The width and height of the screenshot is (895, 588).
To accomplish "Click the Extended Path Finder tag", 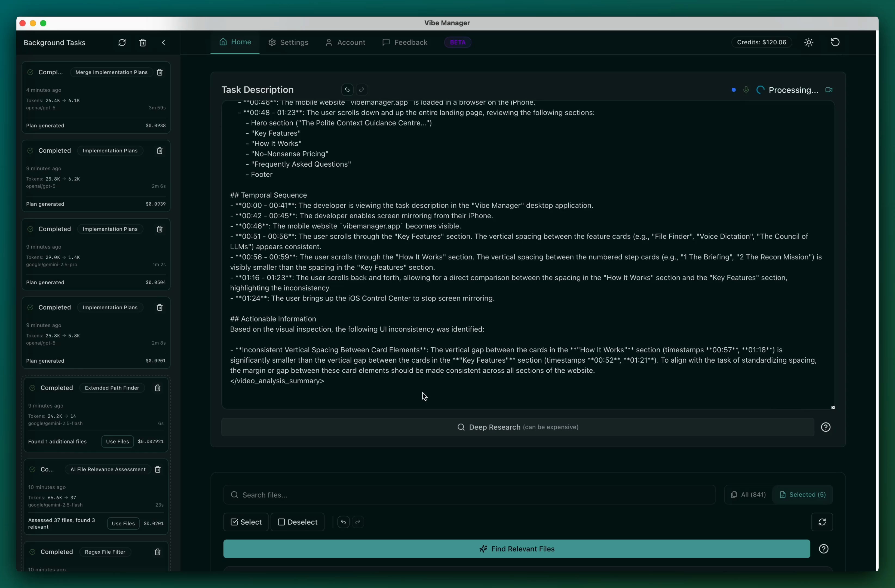I will point(112,388).
